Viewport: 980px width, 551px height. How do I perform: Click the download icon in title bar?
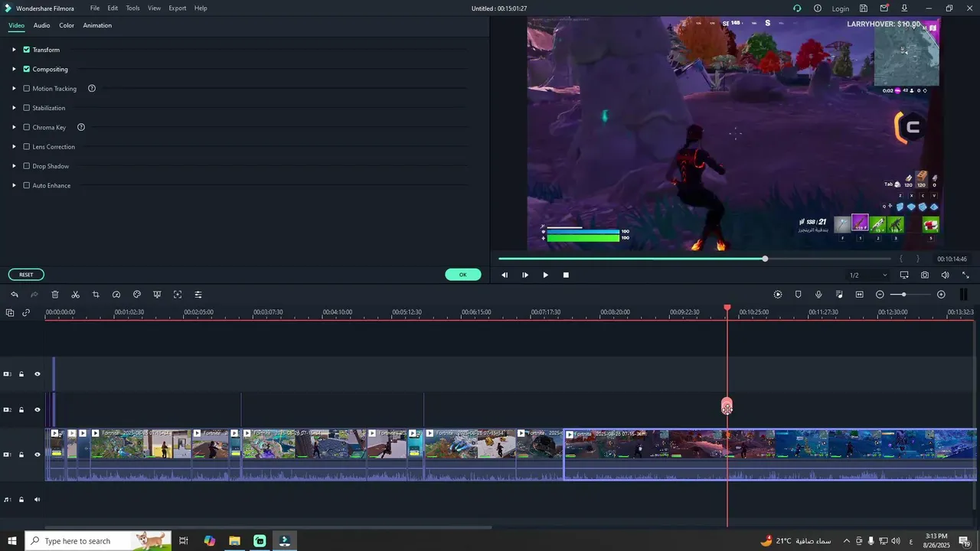(x=904, y=8)
